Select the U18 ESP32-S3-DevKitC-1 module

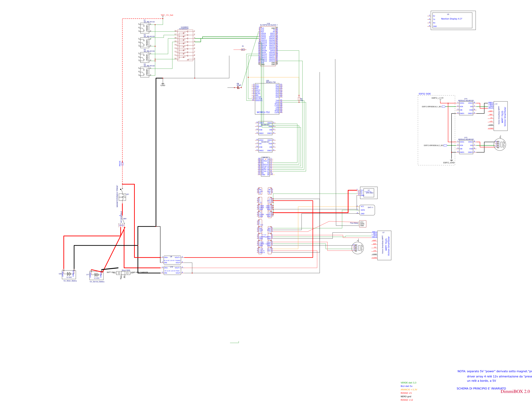pos(268,46)
